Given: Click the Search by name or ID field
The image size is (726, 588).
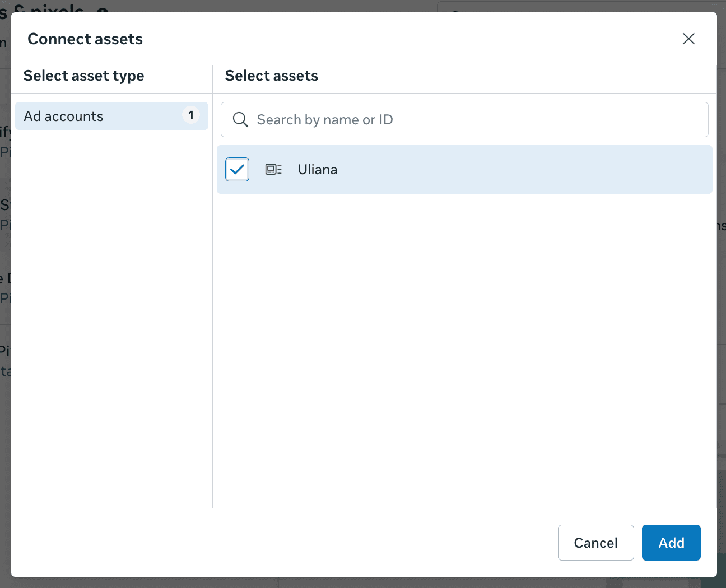Looking at the screenshot, I should coord(464,119).
